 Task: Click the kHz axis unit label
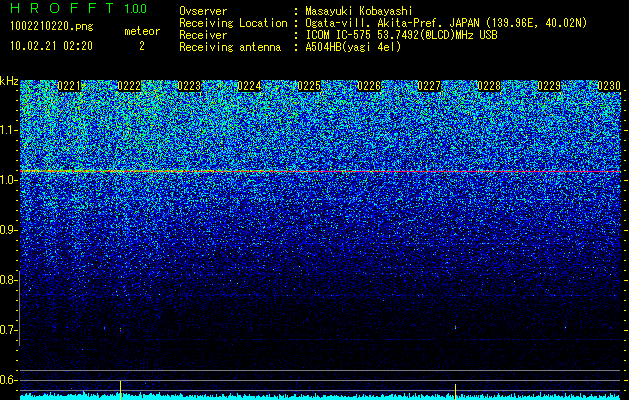point(9,81)
